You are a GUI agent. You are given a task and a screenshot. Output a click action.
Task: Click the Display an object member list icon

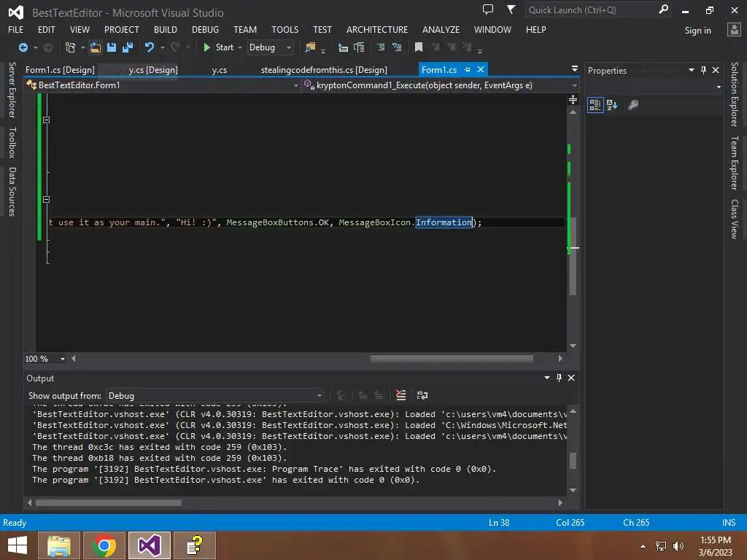(343, 47)
